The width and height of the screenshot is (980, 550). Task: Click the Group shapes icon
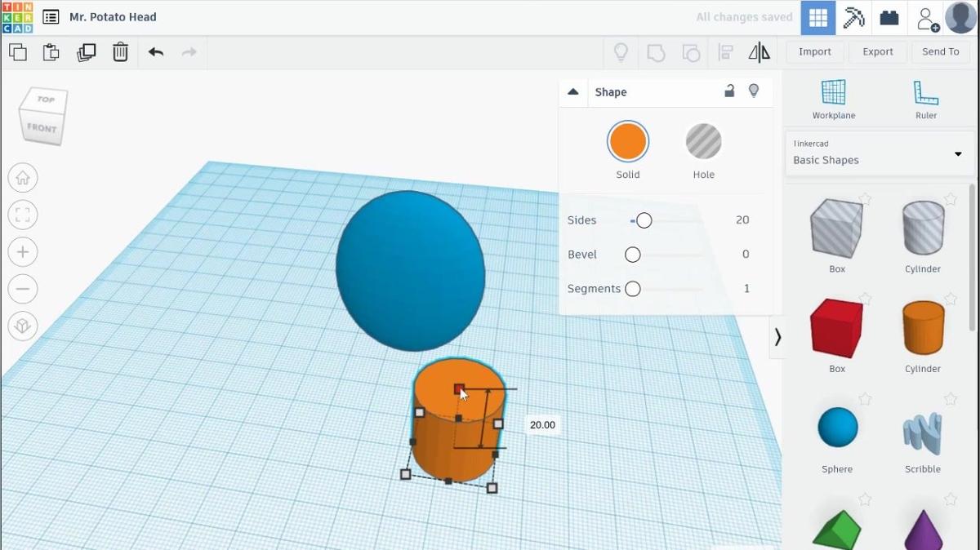point(656,53)
